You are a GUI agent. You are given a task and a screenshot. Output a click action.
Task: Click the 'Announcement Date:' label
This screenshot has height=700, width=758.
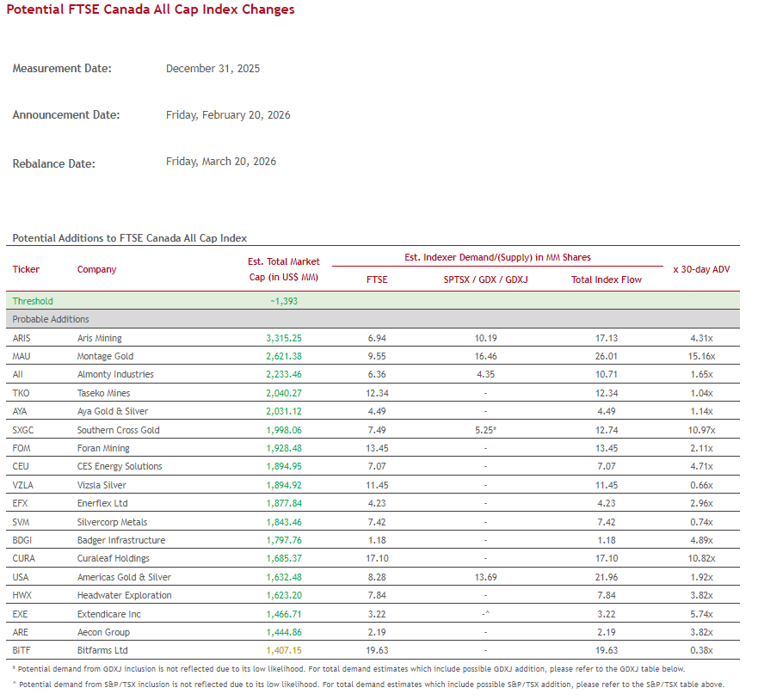pos(66,115)
